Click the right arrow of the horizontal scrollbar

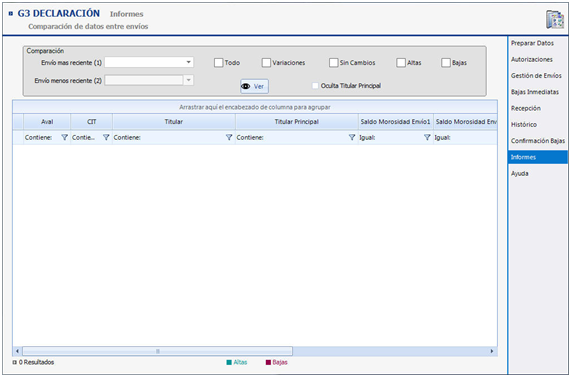(x=492, y=351)
